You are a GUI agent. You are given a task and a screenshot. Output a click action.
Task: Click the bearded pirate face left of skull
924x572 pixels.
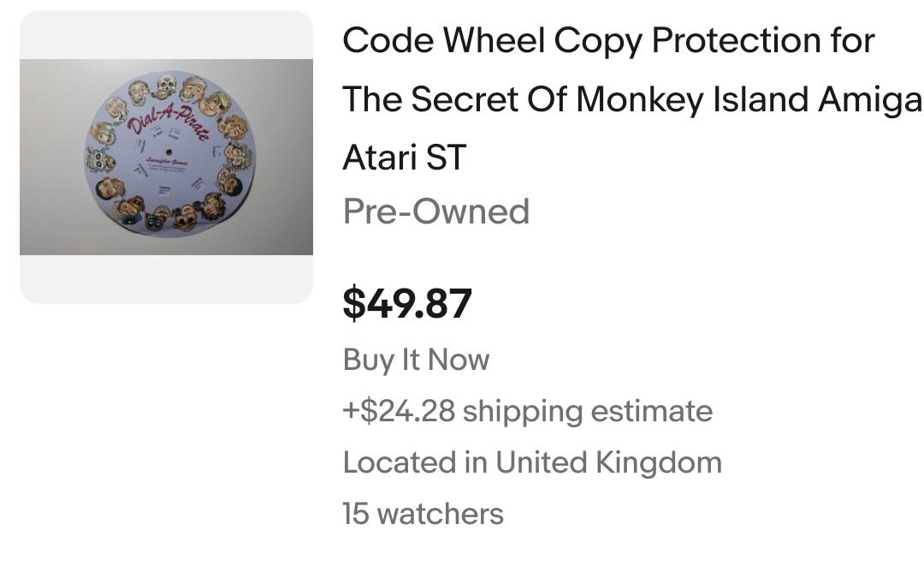[x=139, y=92]
